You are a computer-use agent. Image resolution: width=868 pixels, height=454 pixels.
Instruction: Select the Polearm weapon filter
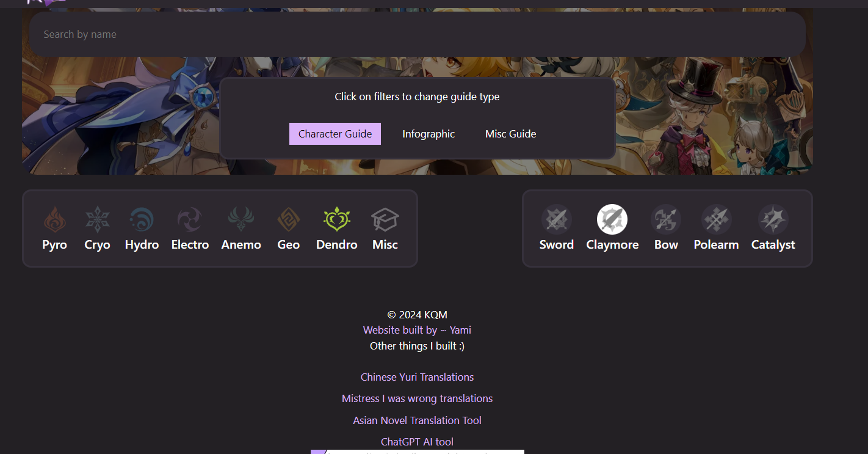[717, 219]
